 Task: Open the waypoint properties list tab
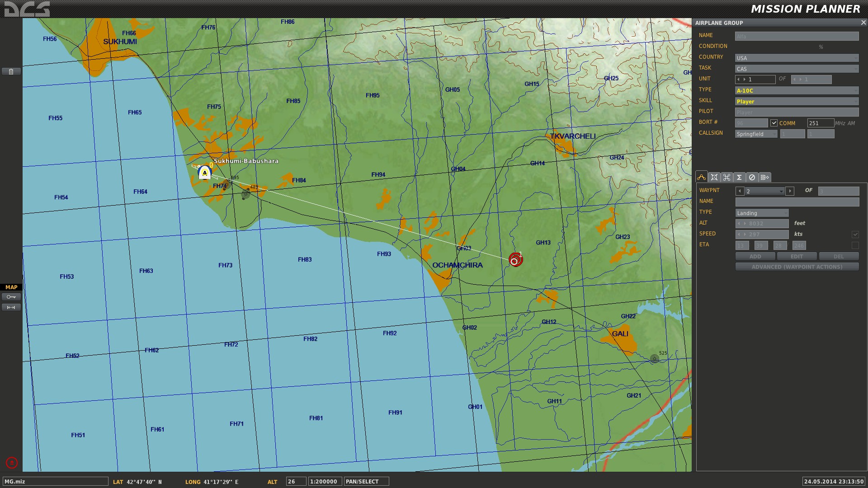764,177
